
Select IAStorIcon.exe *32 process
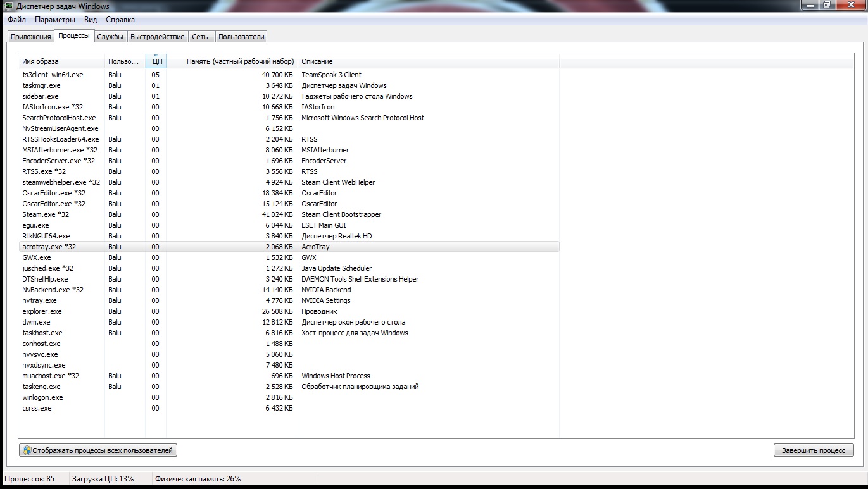coord(289,107)
